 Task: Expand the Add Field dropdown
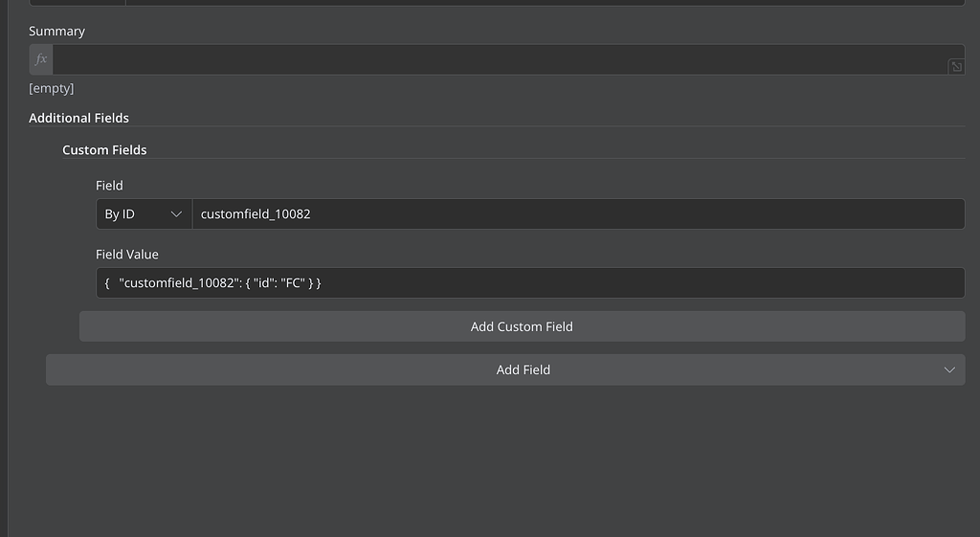click(505, 370)
